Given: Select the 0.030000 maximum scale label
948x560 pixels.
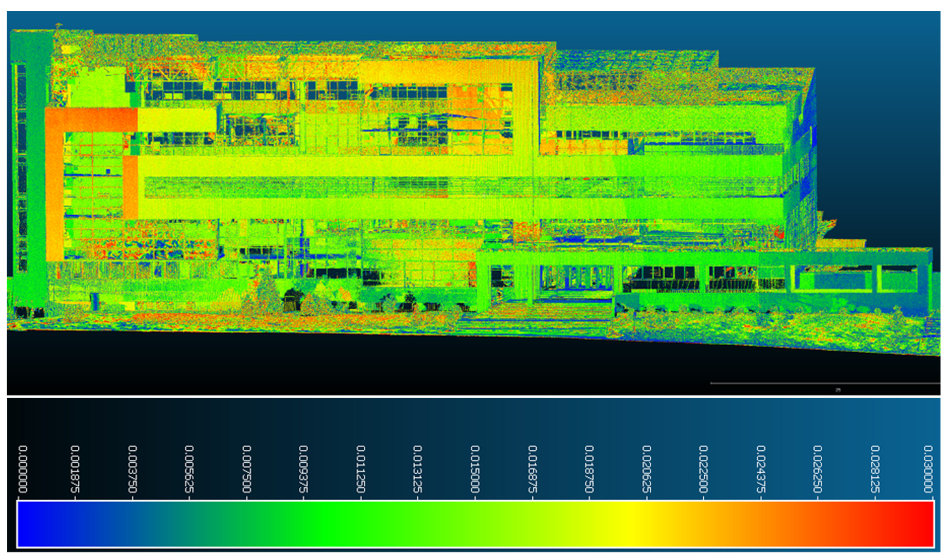Looking at the screenshot, I should (x=928, y=469).
